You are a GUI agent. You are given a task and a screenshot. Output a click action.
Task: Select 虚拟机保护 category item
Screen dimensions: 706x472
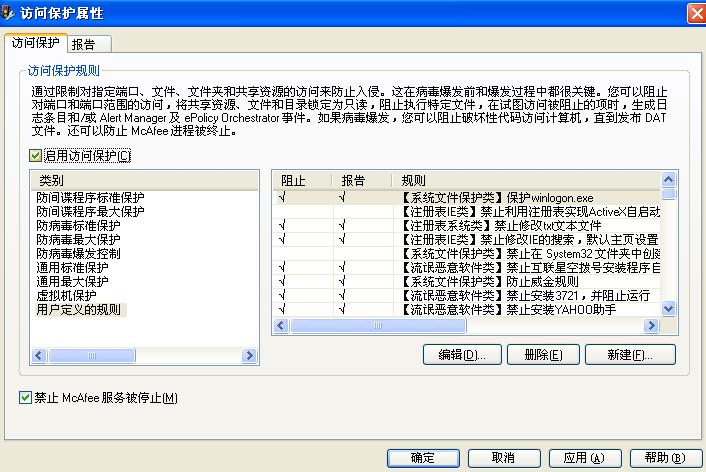coord(66,296)
